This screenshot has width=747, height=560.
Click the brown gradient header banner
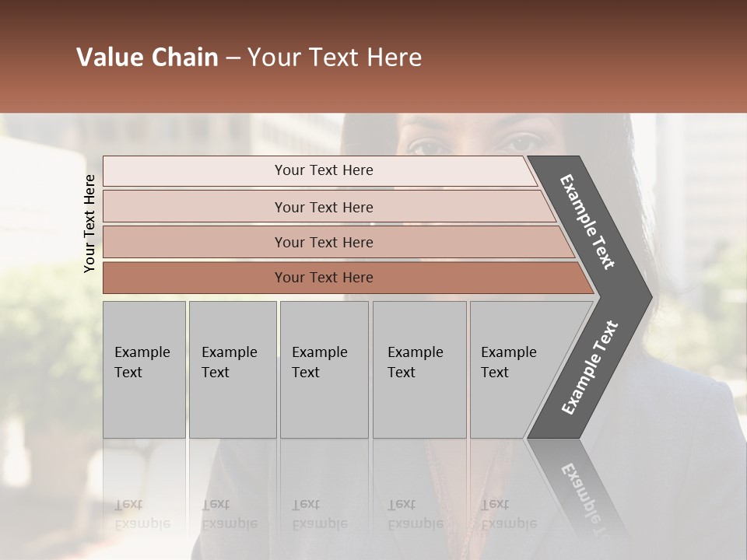373,56
